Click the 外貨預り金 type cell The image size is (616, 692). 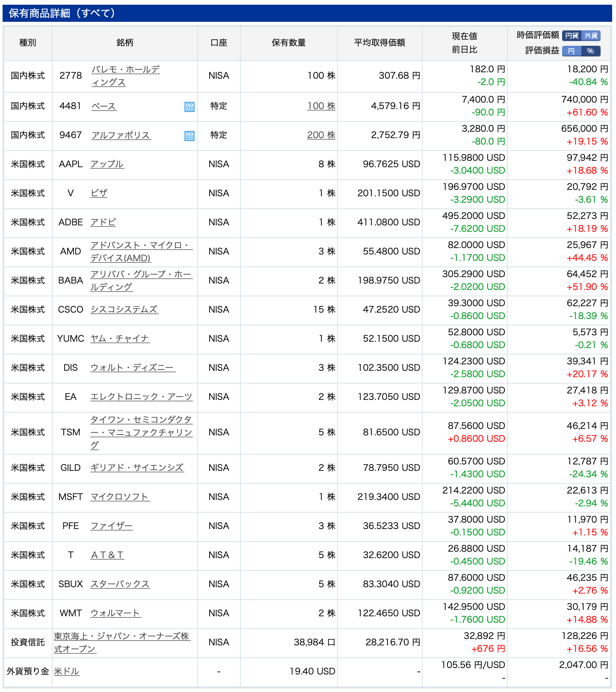point(28,671)
